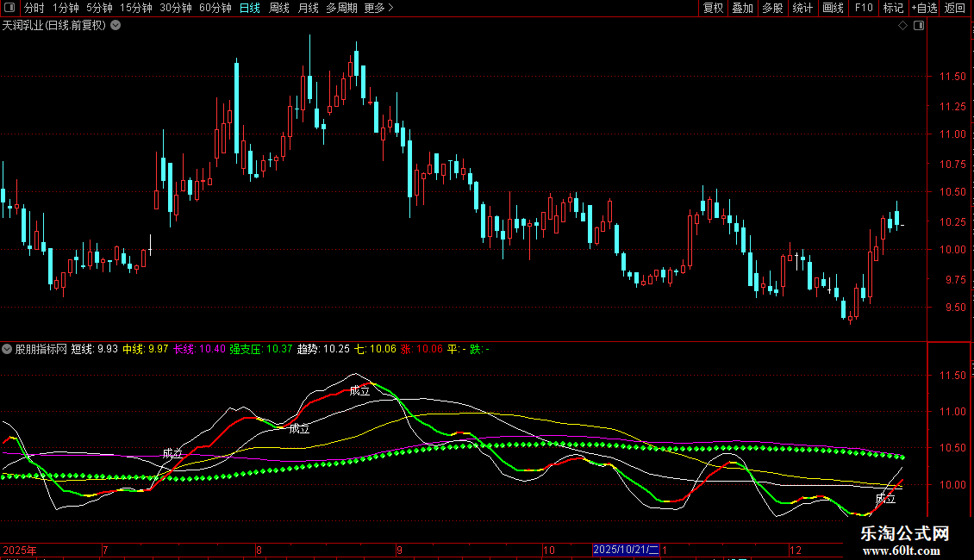Expand 股朋指标网 indicator dropdown arrow
Image resolution: width=974 pixels, height=560 pixels.
pos(8,349)
